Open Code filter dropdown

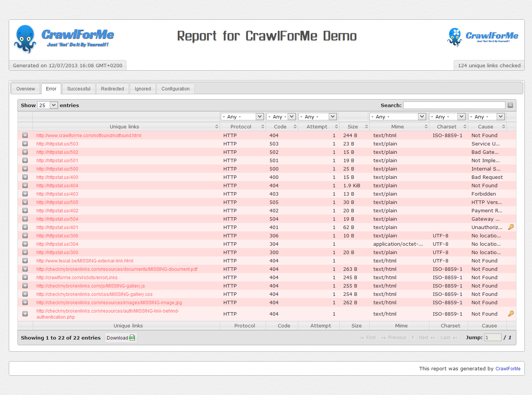pyautogui.click(x=281, y=117)
